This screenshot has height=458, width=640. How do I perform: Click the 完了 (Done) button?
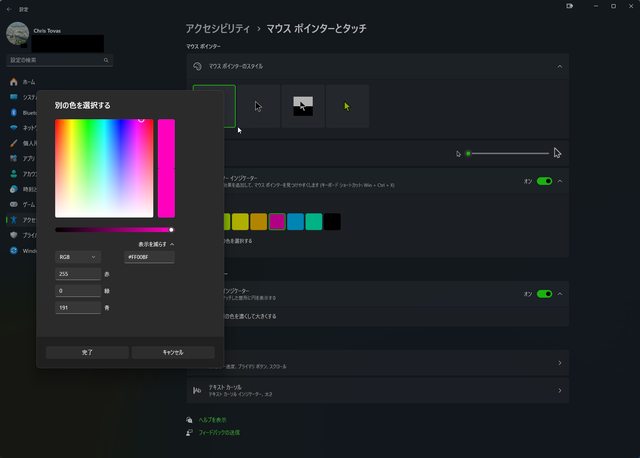87,352
